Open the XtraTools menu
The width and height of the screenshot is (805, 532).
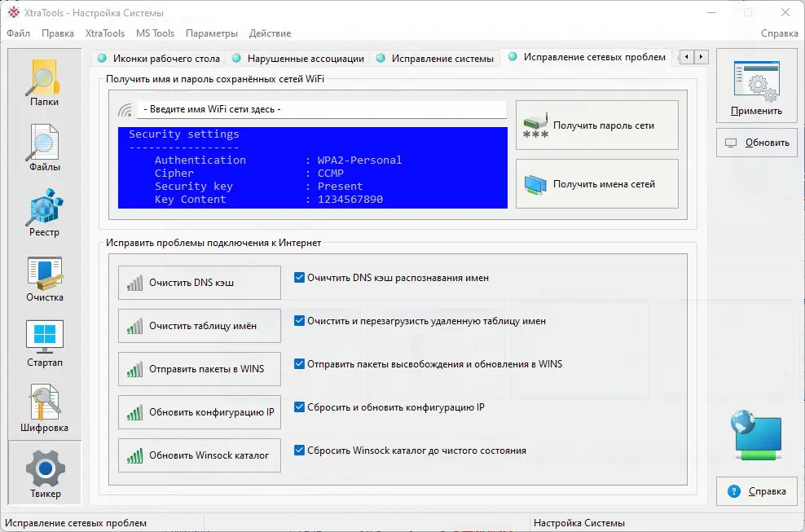(105, 33)
